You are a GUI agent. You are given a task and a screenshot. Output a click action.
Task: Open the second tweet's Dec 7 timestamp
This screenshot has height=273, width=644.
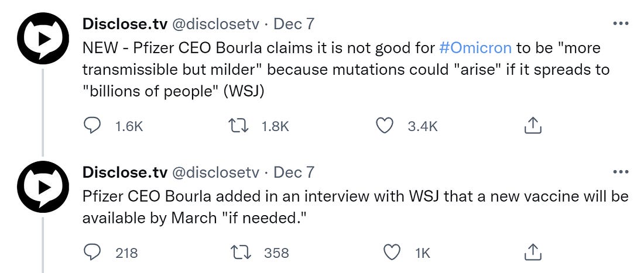click(x=294, y=172)
